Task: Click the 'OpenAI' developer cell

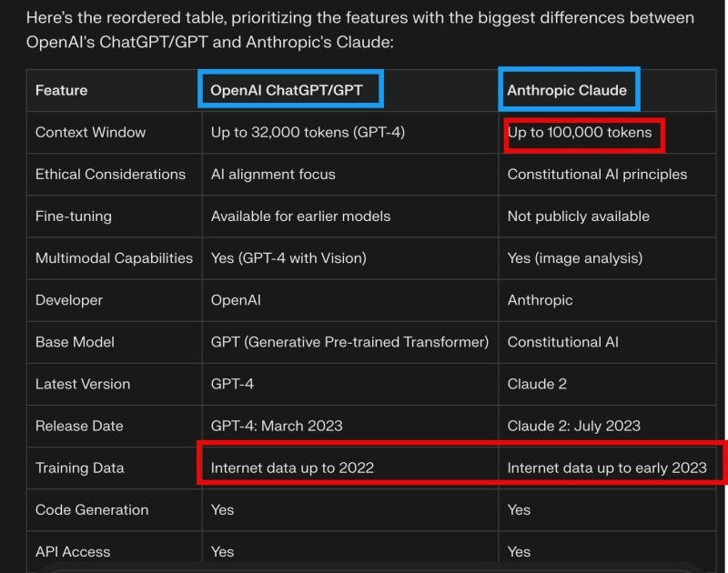Action: (x=236, y=300)
